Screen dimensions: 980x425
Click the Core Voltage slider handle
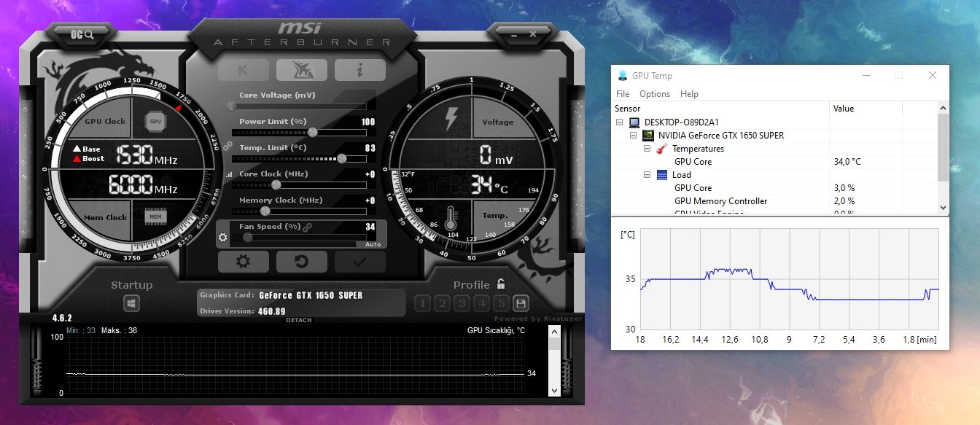(x=233, y=106)
